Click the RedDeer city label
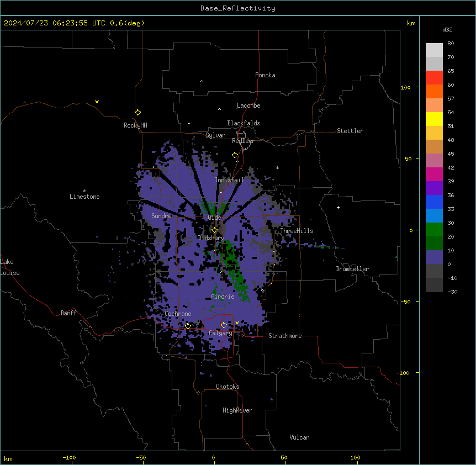This screenshot has height=465, width=476. coord(243,141)
